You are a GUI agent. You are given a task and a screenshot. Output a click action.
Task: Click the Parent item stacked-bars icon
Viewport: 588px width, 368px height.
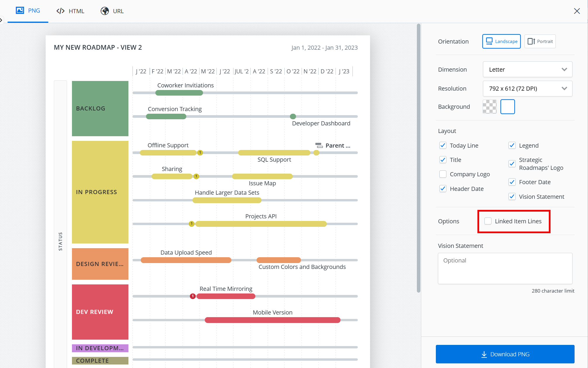[319, 145]
